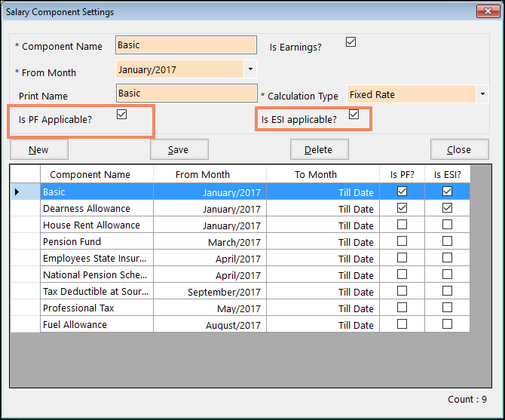Check Is PF for Fuel Allowance row
The width and height of the screenshot is (505, 420).
402,324
